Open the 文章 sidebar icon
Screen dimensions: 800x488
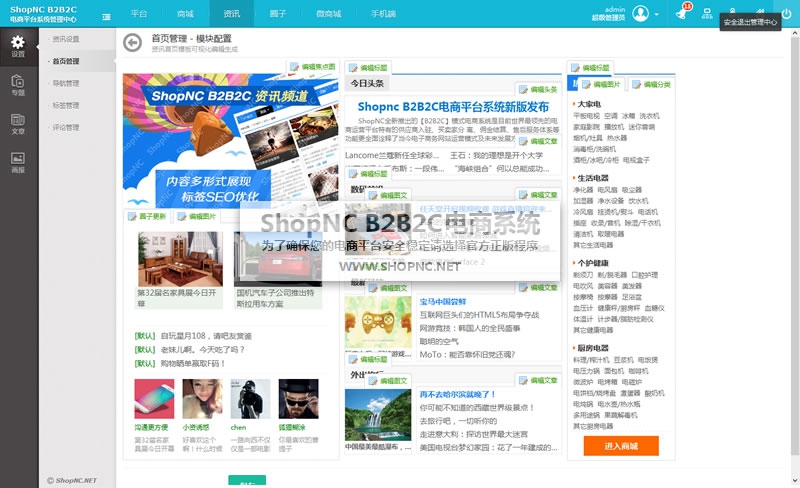click(18, 124)
